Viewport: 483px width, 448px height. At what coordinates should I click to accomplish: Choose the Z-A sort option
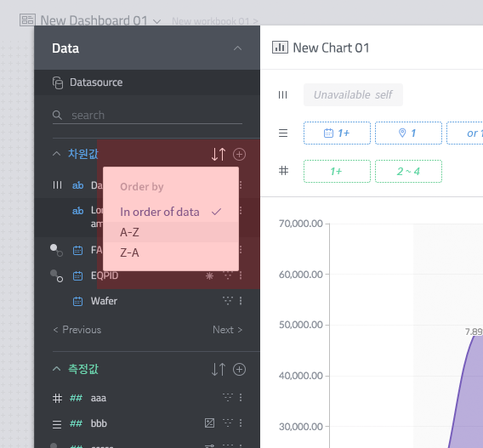[171, 252]
